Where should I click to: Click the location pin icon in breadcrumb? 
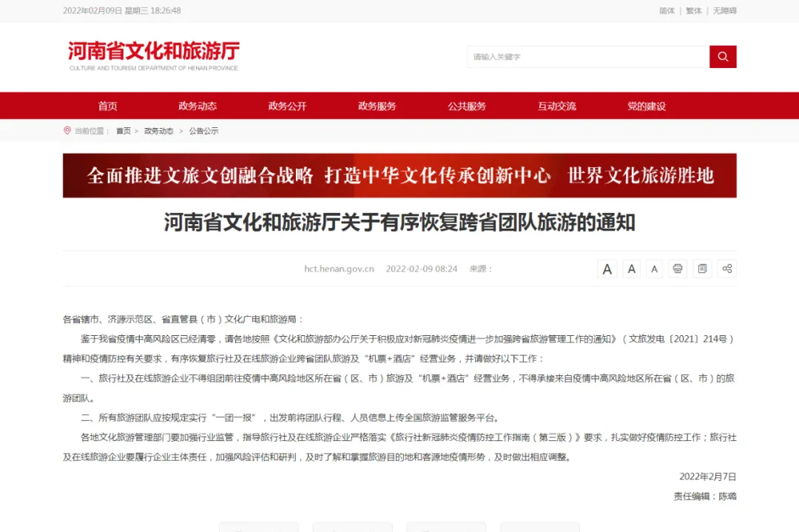[x=67, y=130]
